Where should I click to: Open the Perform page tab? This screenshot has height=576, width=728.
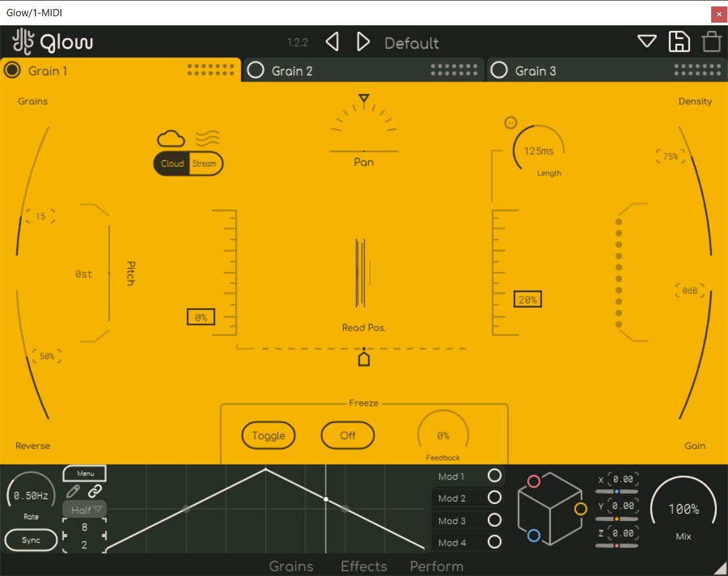tap(436, 566)
